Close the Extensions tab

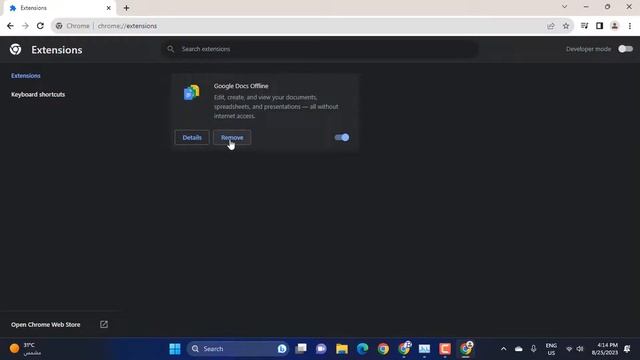(109, 8)
